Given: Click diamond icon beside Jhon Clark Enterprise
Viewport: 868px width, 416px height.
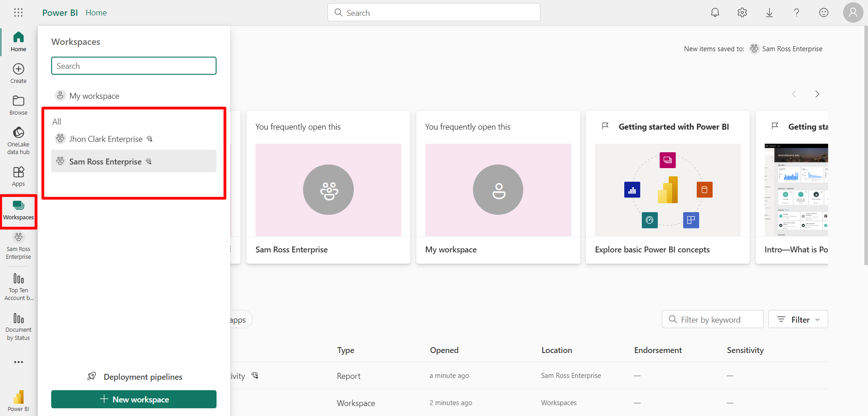Looking at the screenshot, I should pos(149,139).
